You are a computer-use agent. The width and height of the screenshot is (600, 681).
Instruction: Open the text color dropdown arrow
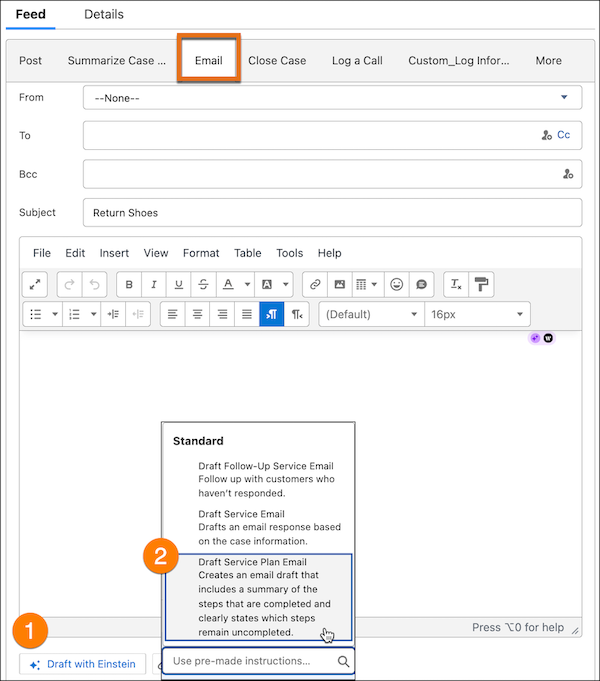click(x=247, y=284)
